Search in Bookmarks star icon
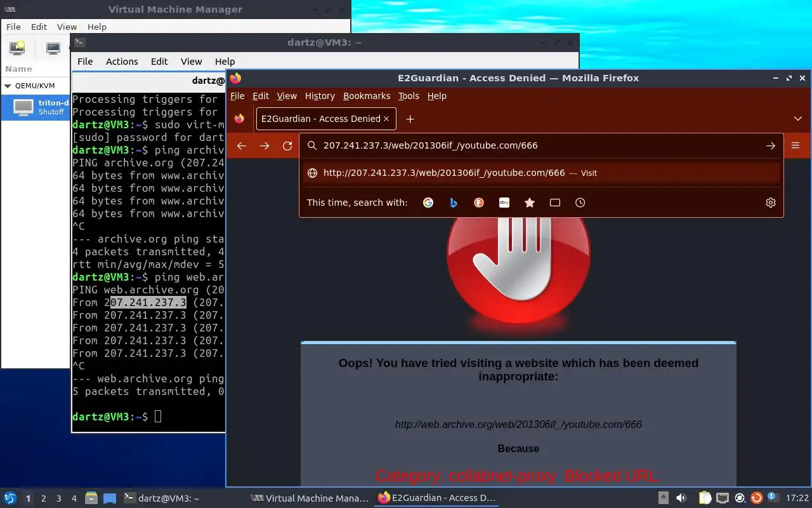The height and width of the screenshot is (508, 812). tap(530, 203)
